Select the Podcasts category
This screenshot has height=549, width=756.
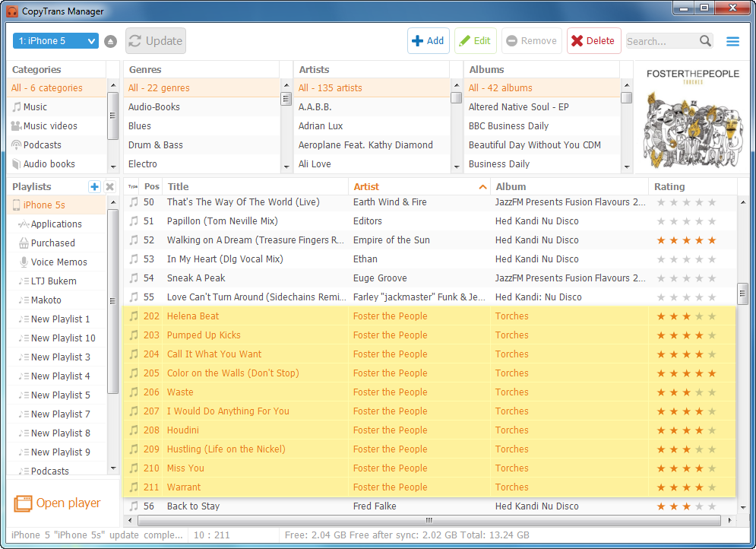point(56,145)
